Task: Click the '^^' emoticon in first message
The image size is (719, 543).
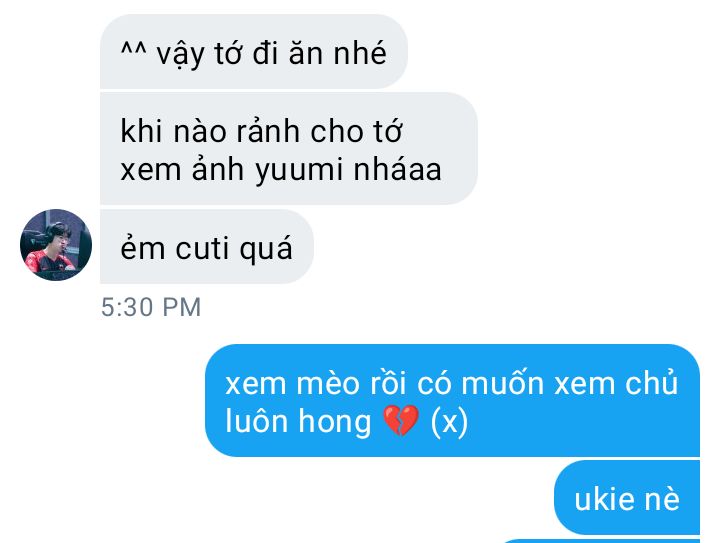Action: [134, 49]
